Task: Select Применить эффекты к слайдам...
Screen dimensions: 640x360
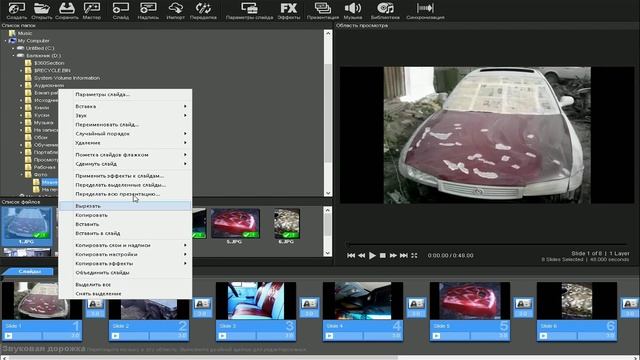Action: coord(125,176)
